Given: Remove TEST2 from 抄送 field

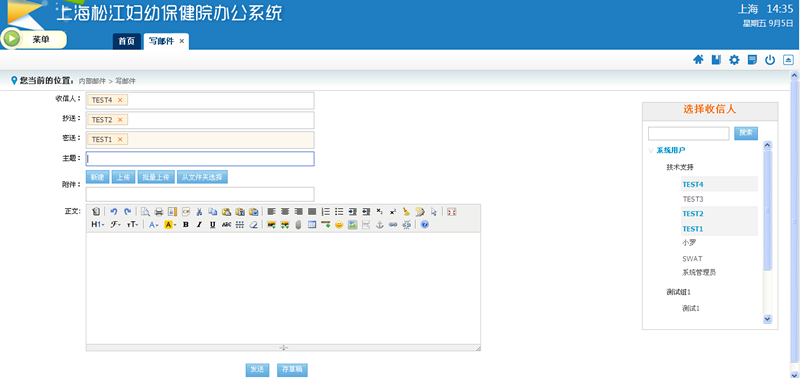Looking at the screenshot, I should pos(120,119).
